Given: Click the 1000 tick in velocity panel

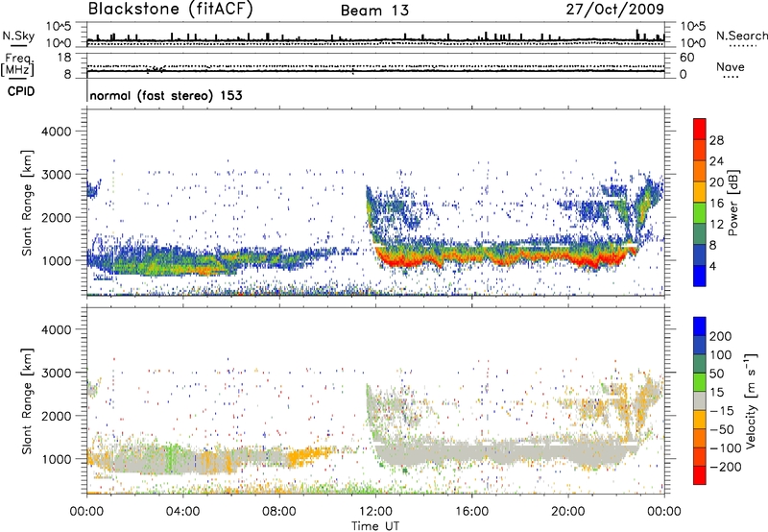Looking at the screenshot, I should (x=56, y=459).
